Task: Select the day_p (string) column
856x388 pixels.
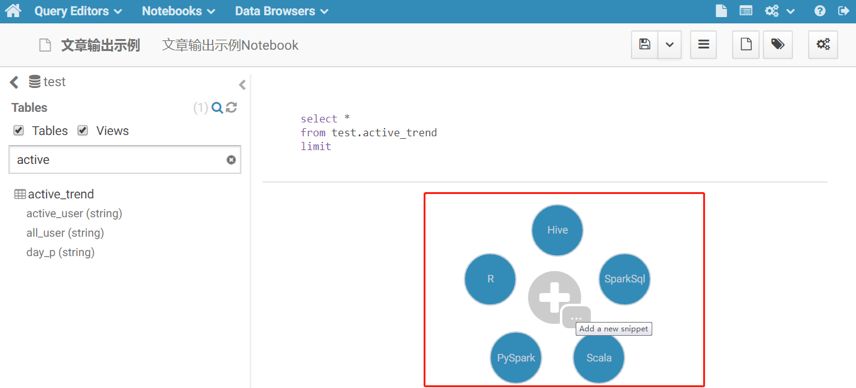Action: (61, 253)
